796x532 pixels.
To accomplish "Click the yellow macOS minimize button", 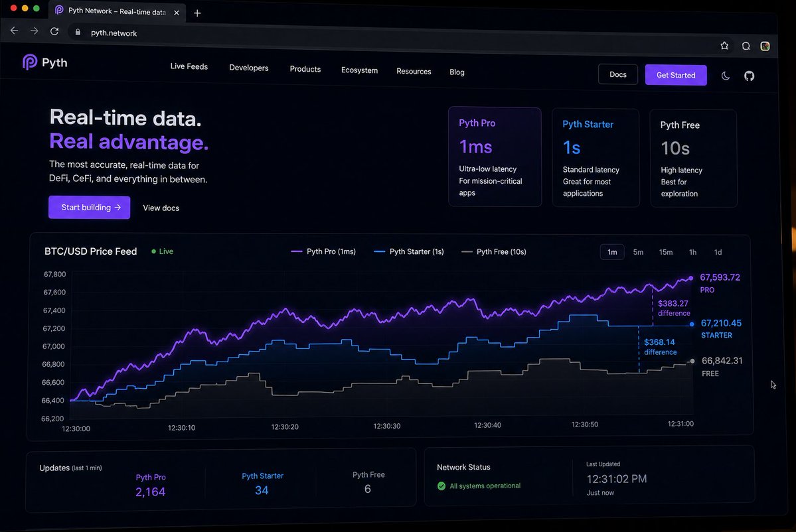I will 25,8.
